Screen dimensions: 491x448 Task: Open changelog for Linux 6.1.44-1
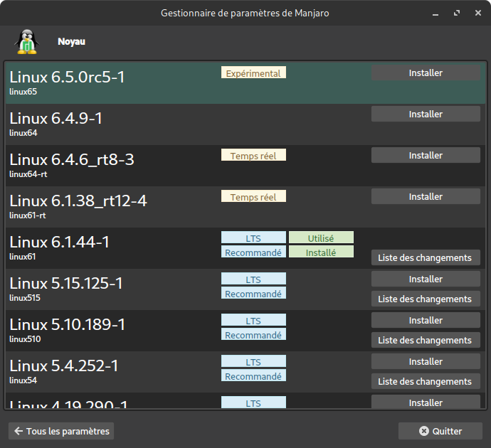point(426,257)
